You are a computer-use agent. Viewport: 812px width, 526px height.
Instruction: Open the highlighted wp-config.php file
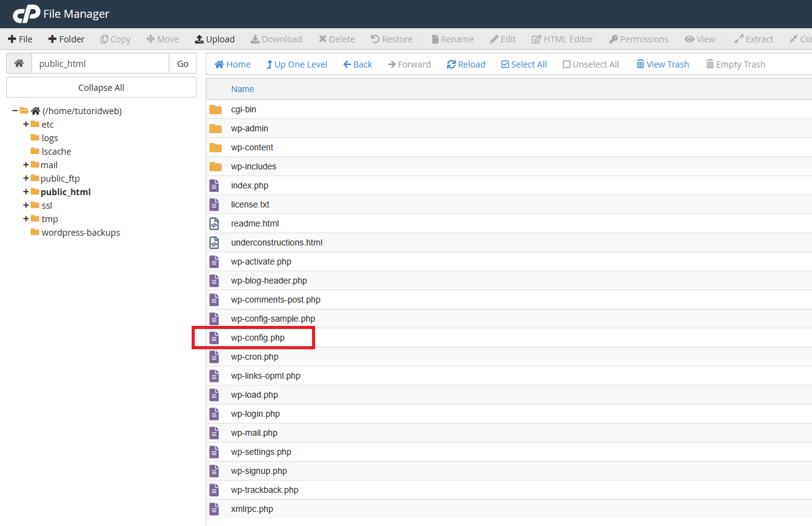(258, 338)
